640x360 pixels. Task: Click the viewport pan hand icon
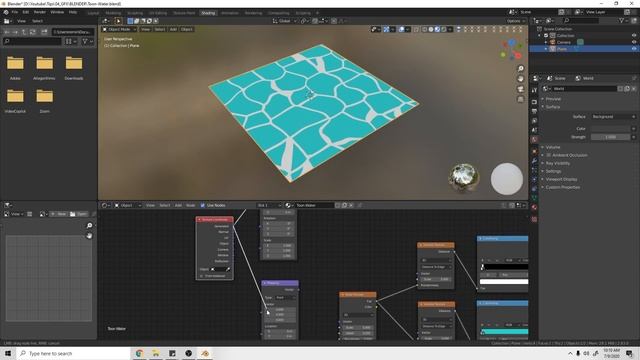pyautogui.click(x=520, y=79)
